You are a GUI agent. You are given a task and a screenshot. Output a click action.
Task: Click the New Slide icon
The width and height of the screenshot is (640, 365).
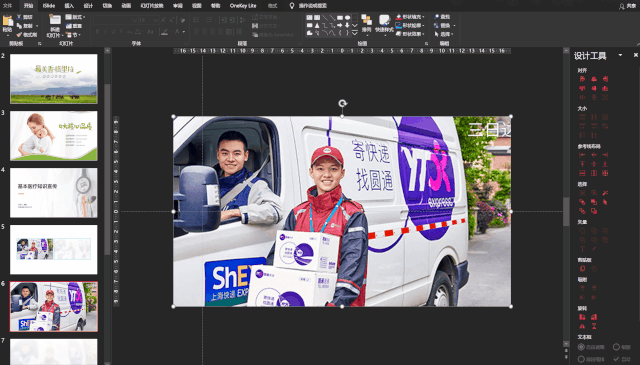55,20
